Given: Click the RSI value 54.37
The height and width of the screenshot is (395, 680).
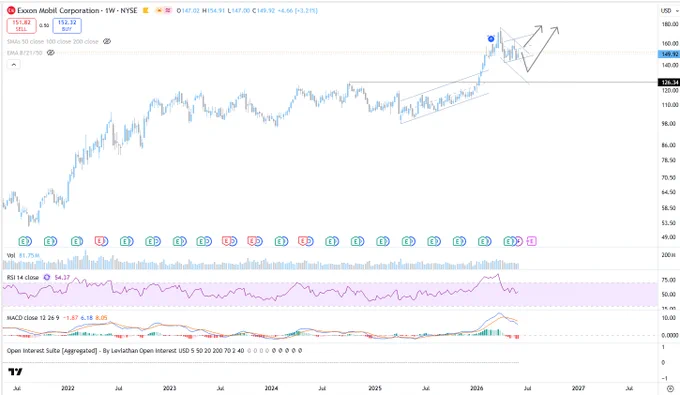Looking at the screenshot, I should 62,277.
